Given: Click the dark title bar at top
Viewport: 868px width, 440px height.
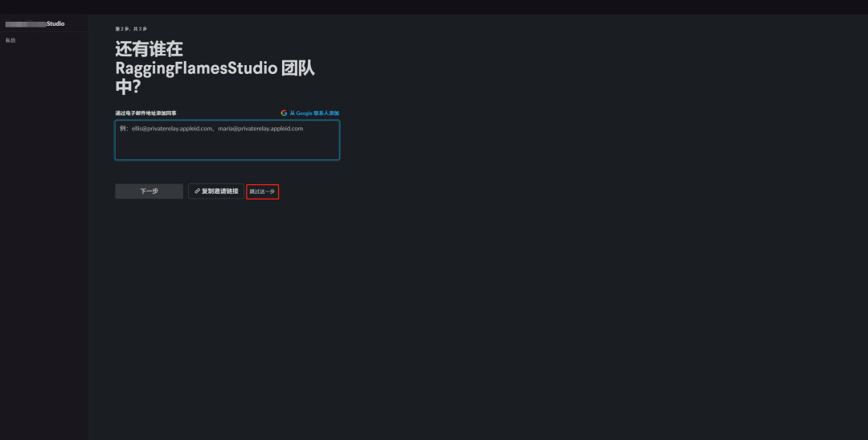Looking at the screenshot, I should coord(434,7).
